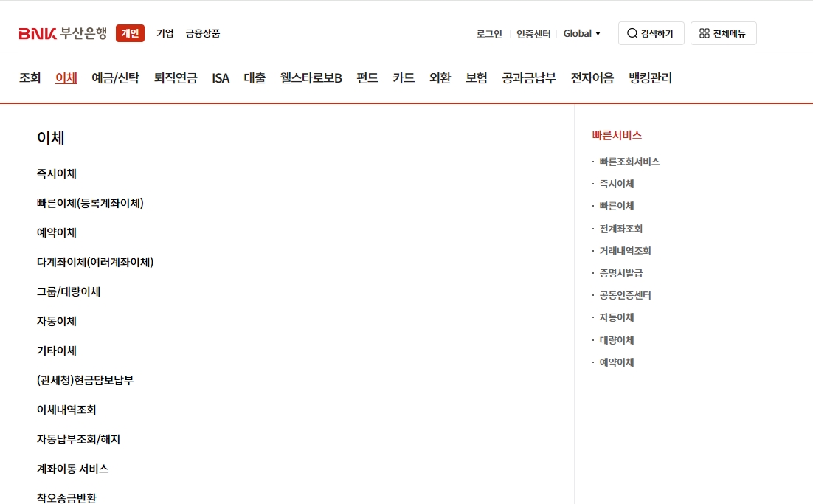The image size is (813, 504).
Task: Open 전체메뉴 via the grid icon
Action: click(723, 32)
